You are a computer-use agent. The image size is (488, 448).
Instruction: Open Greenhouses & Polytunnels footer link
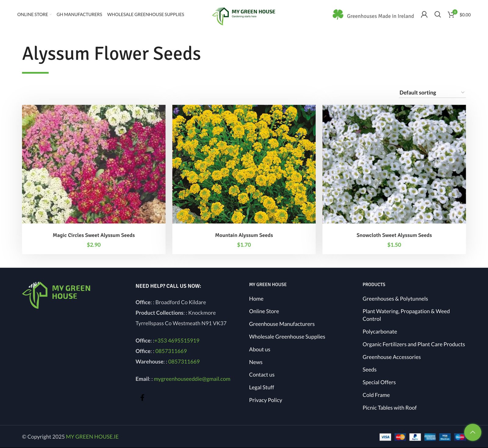pyautogui.click(x=395, y=298)
